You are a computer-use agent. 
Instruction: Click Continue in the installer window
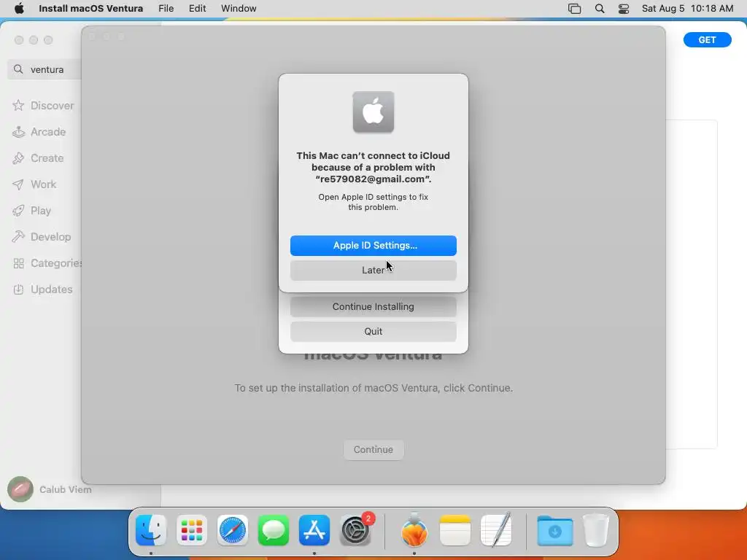pyautogui.click(x=373, y=449)
